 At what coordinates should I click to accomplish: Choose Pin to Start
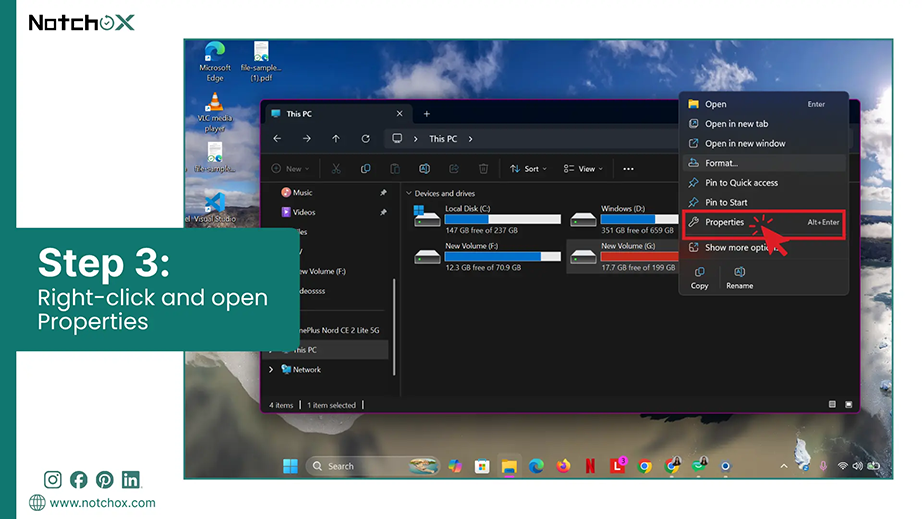pos(764,202)
